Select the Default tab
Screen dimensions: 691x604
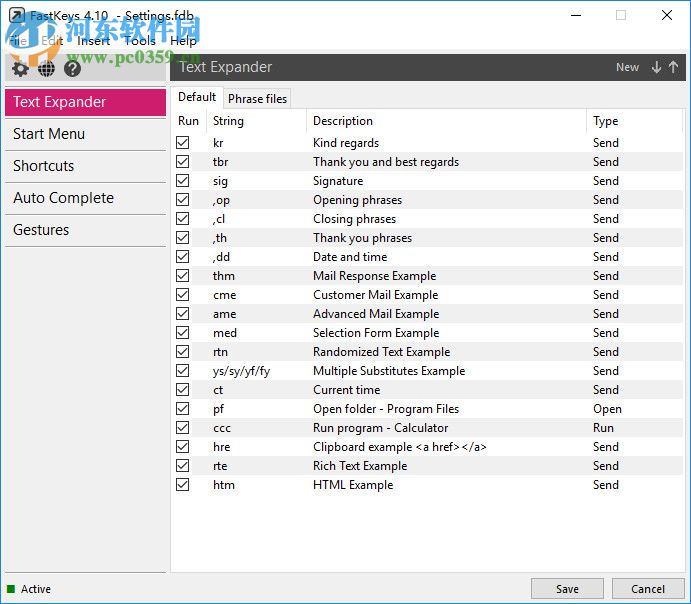[197, 97]
